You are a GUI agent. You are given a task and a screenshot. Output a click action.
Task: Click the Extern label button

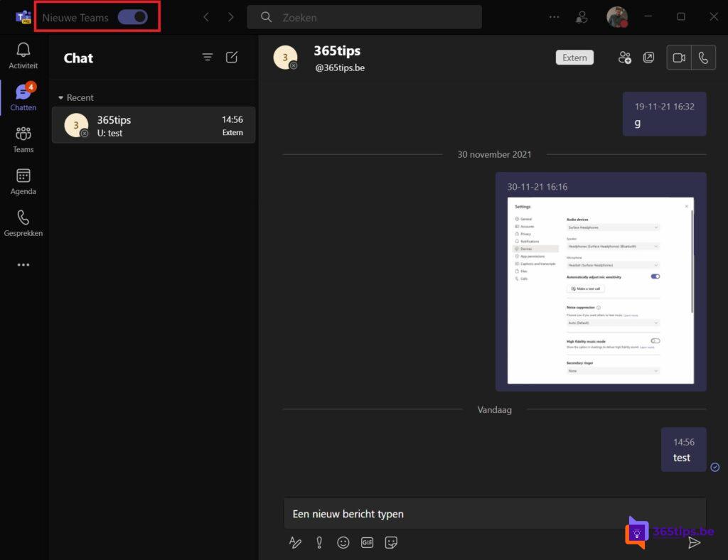tap(574, 58)
